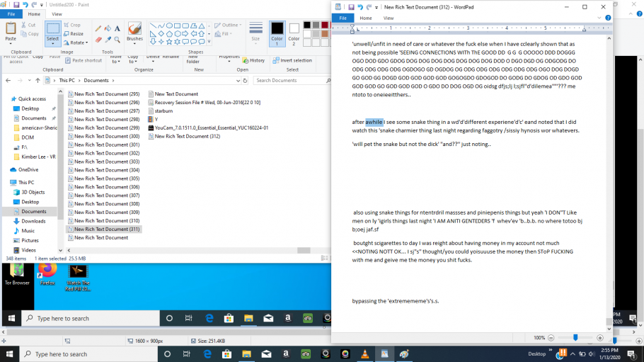
Task: Undo the last edit in WordPad
Action: coord(360,7)
